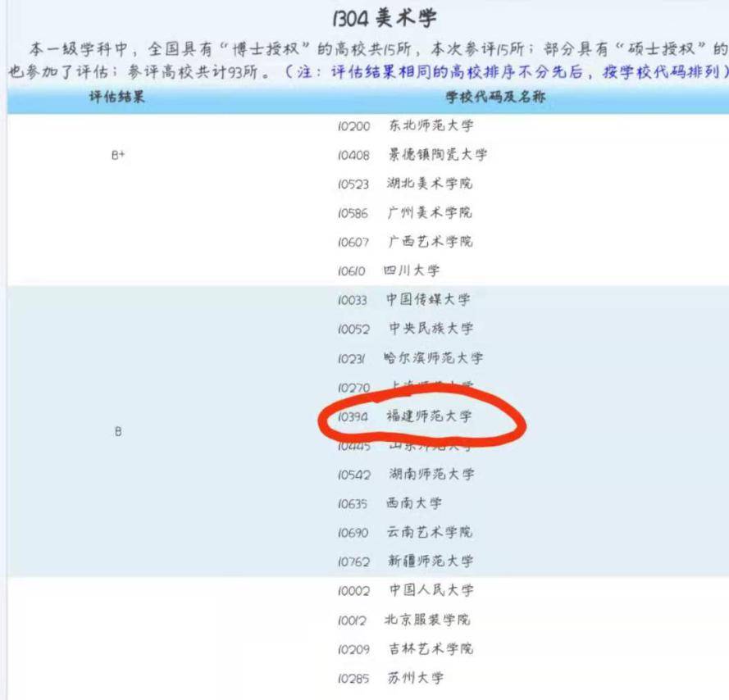Select row 10610 四川大学

(x=389, y=270)
